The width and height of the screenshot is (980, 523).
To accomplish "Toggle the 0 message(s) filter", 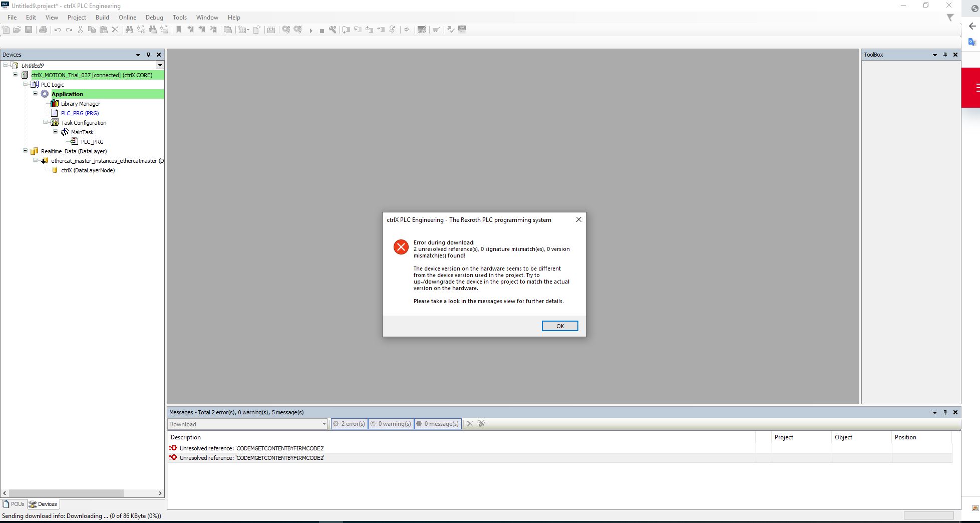I will 438,424.
